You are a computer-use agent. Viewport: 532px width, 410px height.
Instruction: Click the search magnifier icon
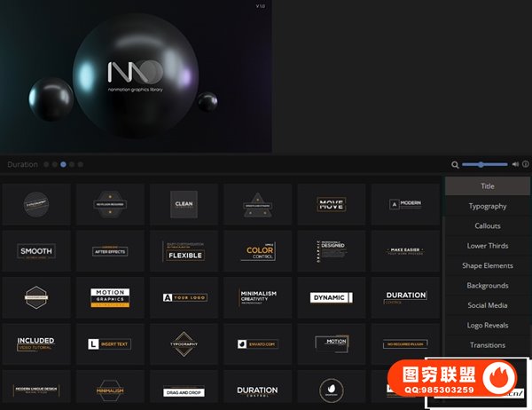pyautogui.click(x=455, y=164)
